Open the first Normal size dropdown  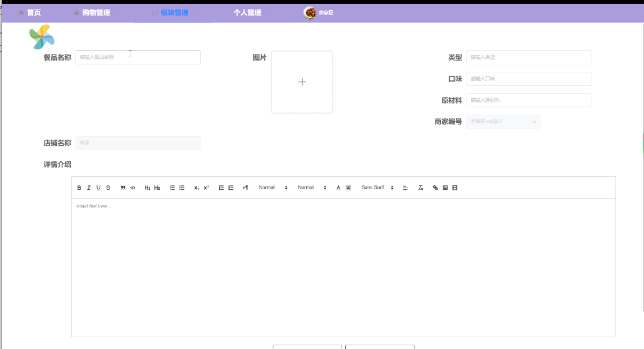(273, 188)
